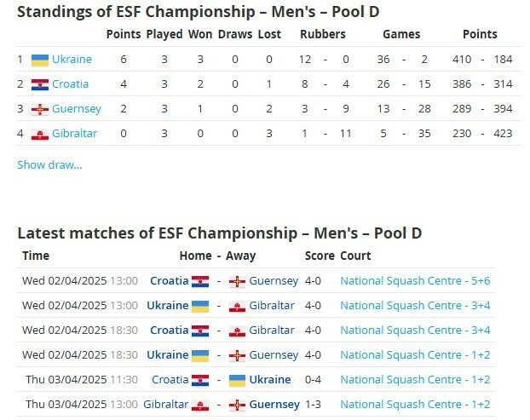Click the Guernsey flag in standings table
This screenshot has width=530, height=420.
click(x=39, y=109)
